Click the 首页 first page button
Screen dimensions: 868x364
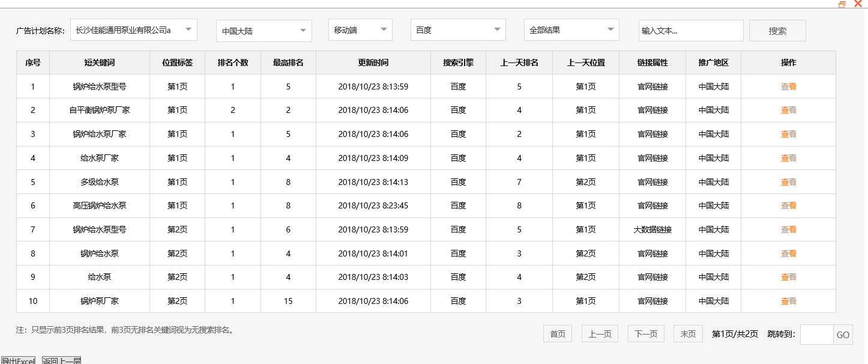[x=557, y=334]
